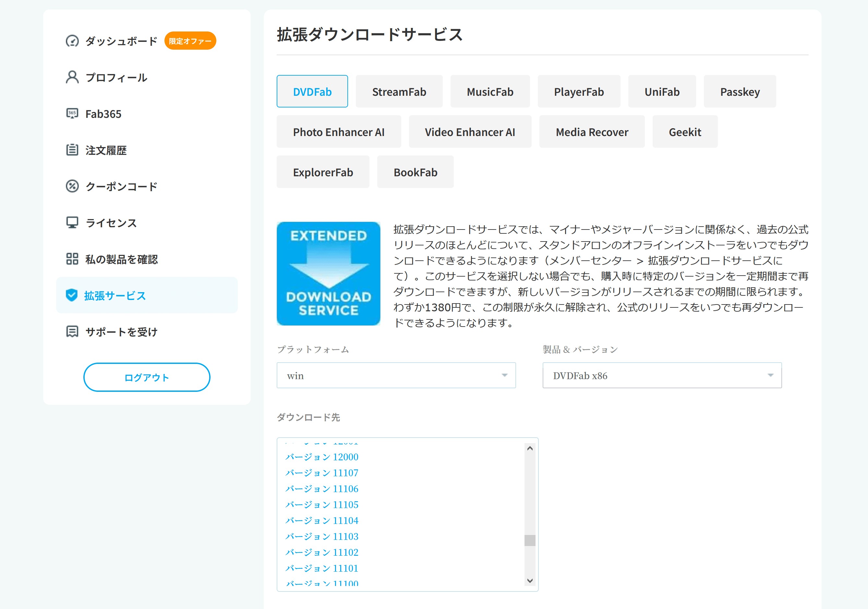Image resolution: width=868 pixels, height=609 pixels.
Task: Select the Geekit product tab
Action: (x=685, y=131)
